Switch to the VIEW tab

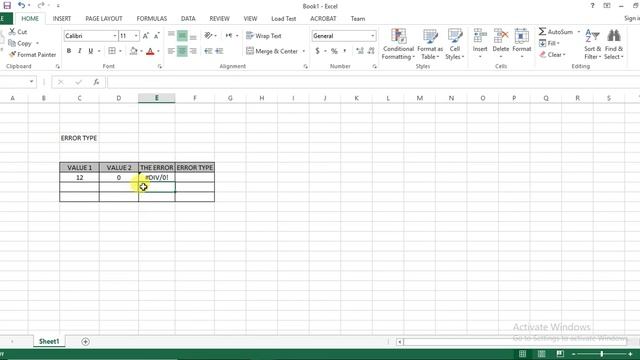tap(250, 18)
